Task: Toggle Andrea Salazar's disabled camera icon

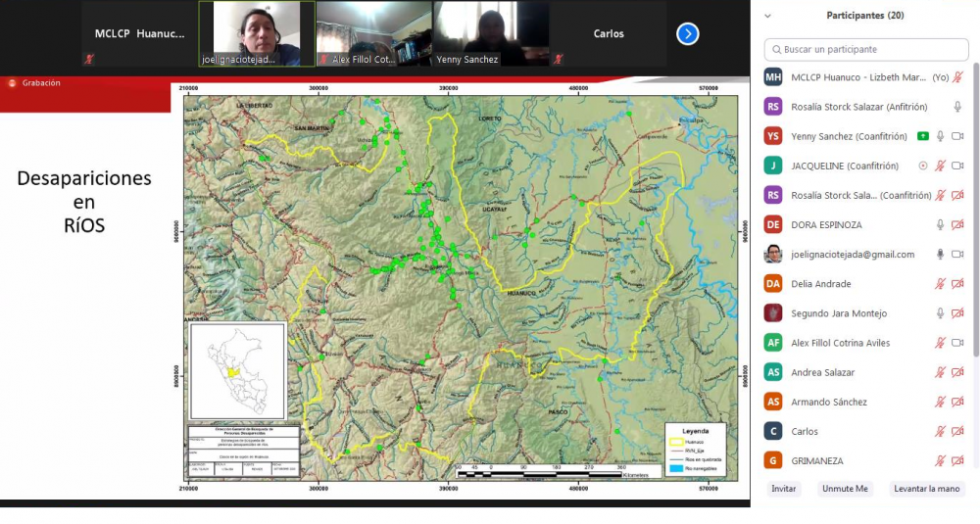Action: point(957,372)
